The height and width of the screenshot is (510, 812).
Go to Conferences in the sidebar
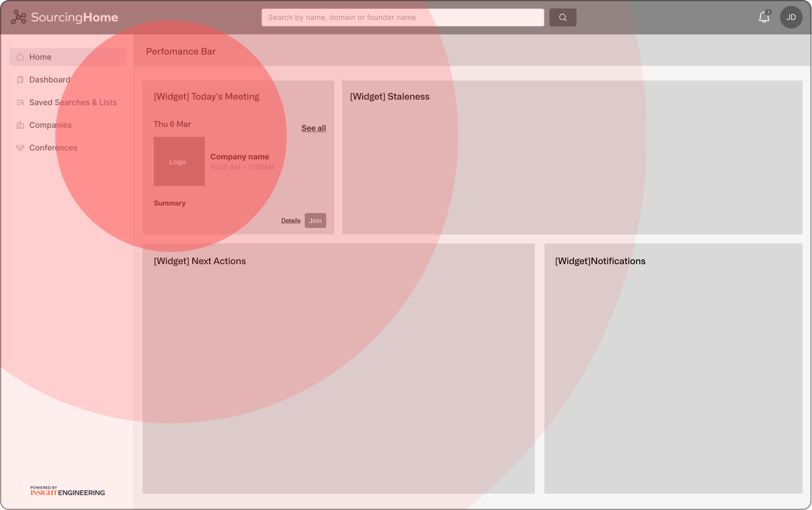tap(53, 148)
